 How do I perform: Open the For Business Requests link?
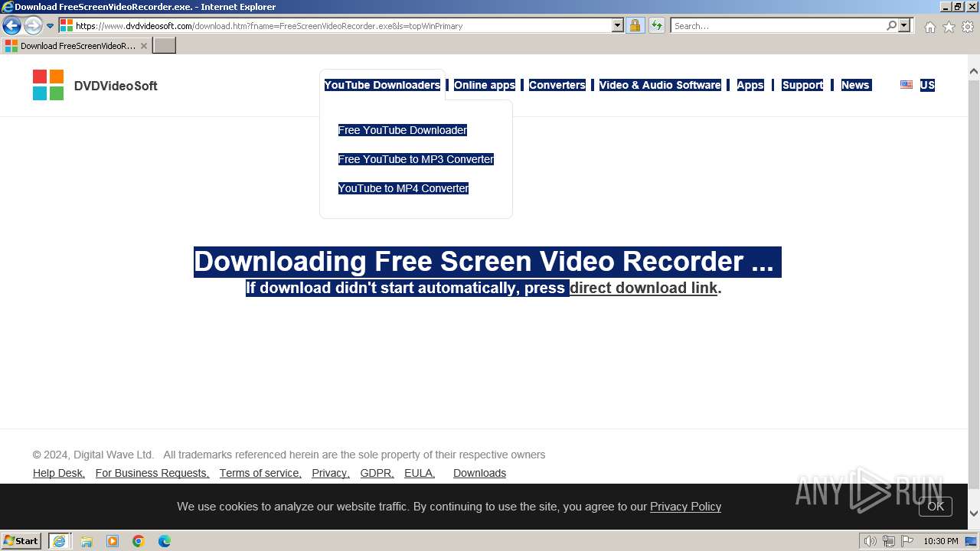click(x=152, y=473)
